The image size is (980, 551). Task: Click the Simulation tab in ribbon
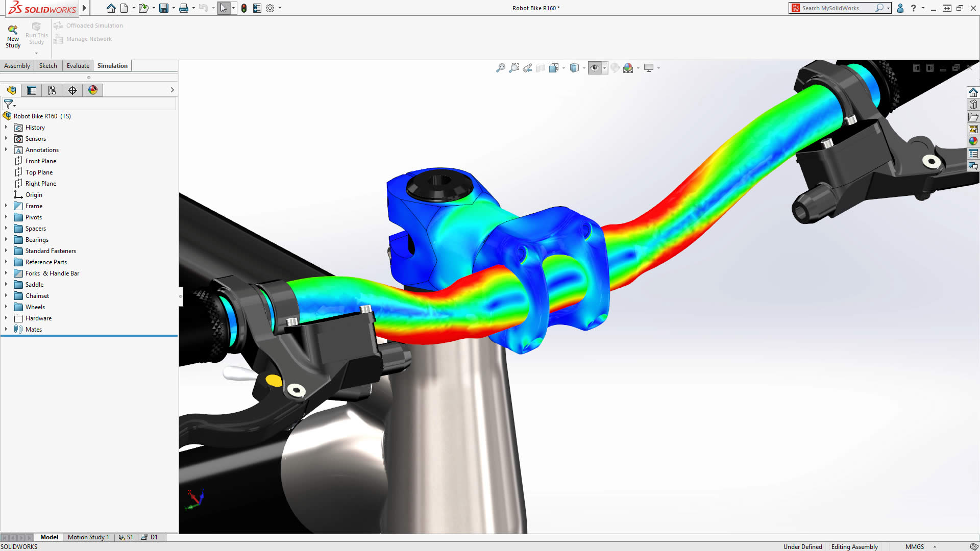[x=112, y=65]
